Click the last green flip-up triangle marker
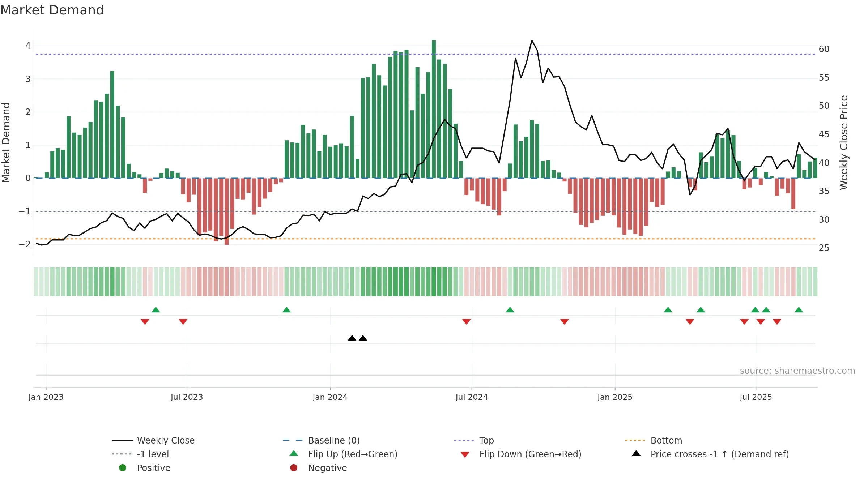Image resolution: width=868 pixels, height=488 pixels. pos(799,310)
